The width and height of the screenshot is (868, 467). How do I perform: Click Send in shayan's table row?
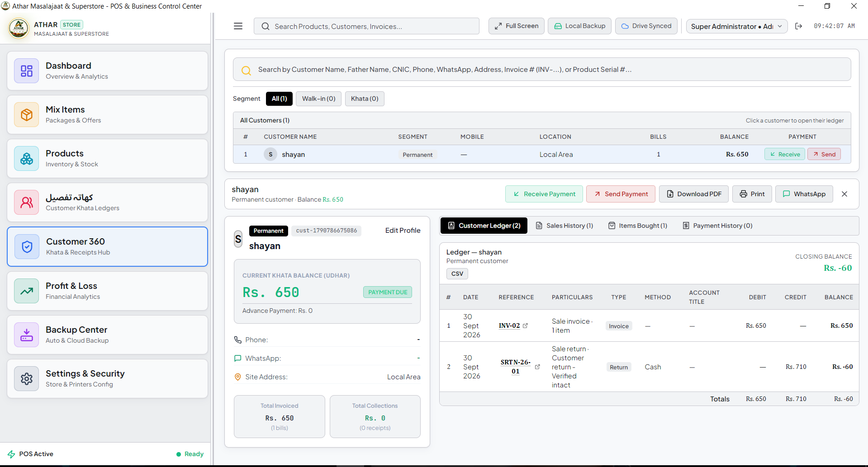(824, 154)
